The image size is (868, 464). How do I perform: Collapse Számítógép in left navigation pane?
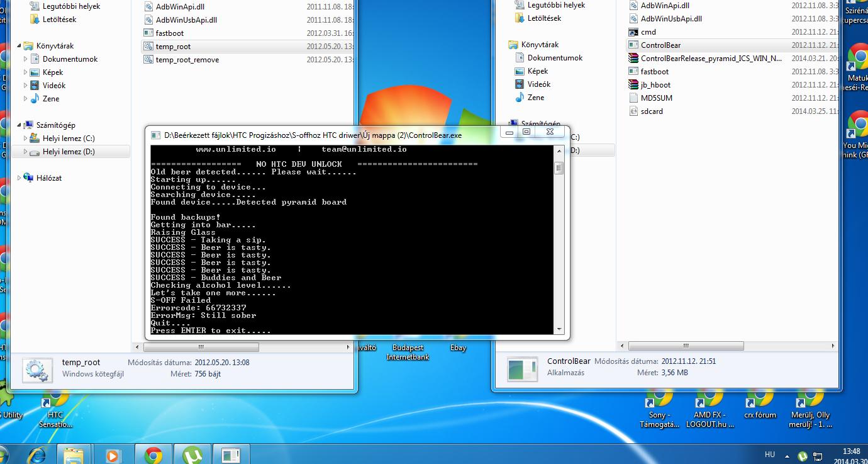tap(19, 125)
